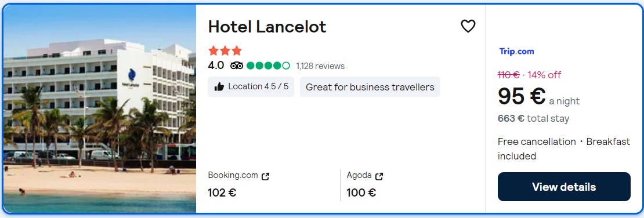Click the 14% off discount label
Image resolution: width=644 pixels, height=218 pixels.
[544, 75]
